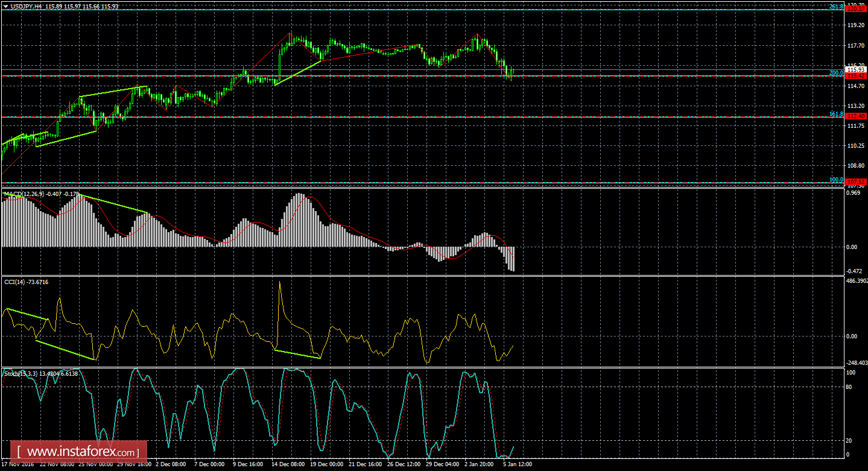Click the 119.20 price scale value
Image resolution: width=868 pixels, height=471 pixels.
click(855, 26)
